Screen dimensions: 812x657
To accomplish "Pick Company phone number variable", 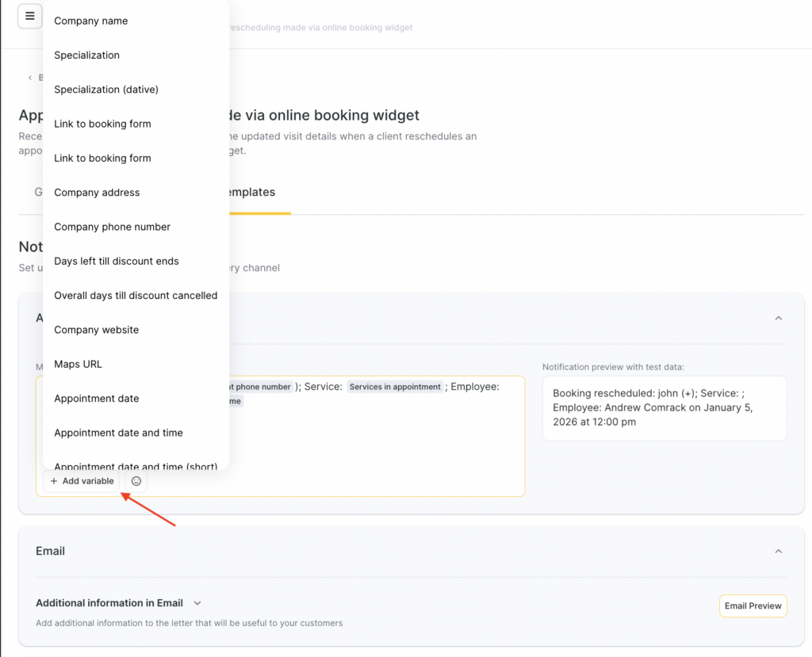I will click(113, 227).
